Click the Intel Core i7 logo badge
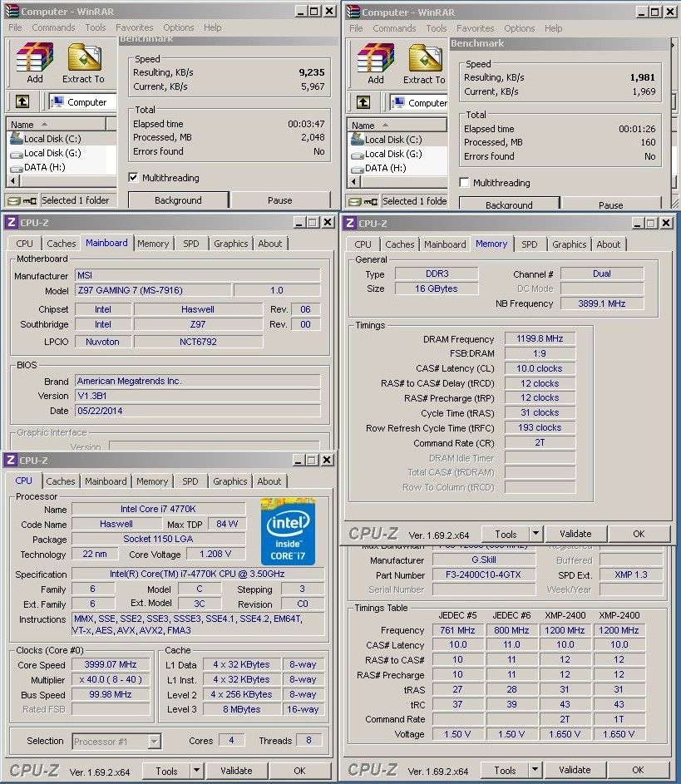The width and height of the screenshot is (681, 784). [x=288, y=530]
